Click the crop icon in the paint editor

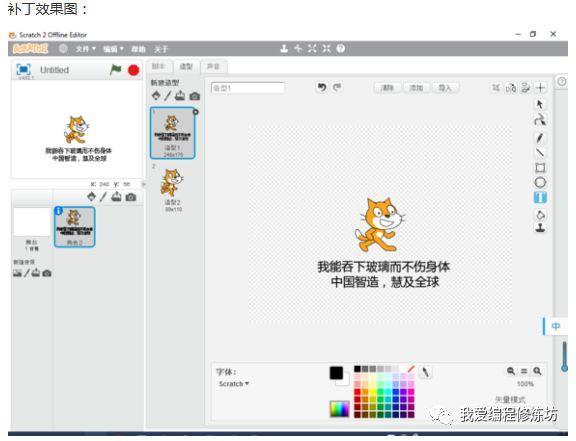coord(496,87)
